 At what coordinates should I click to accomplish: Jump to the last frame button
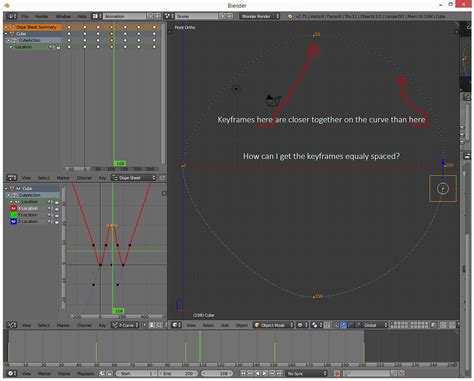[x=279, y=374]
